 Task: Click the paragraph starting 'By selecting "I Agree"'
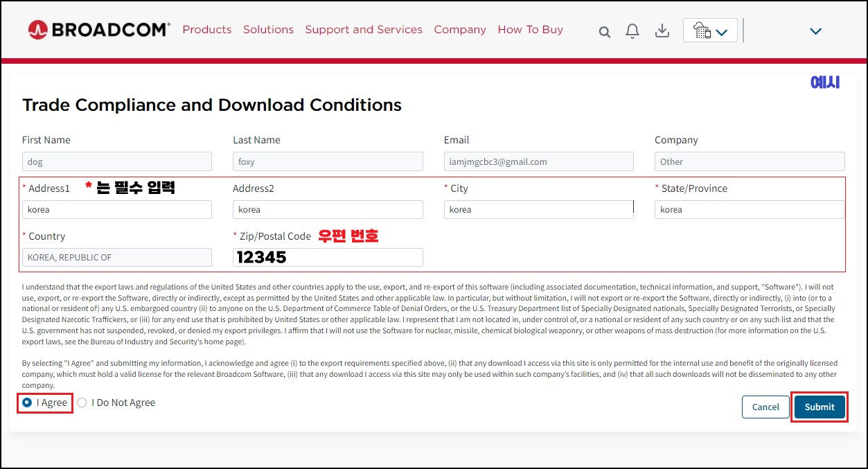(429, 374)
